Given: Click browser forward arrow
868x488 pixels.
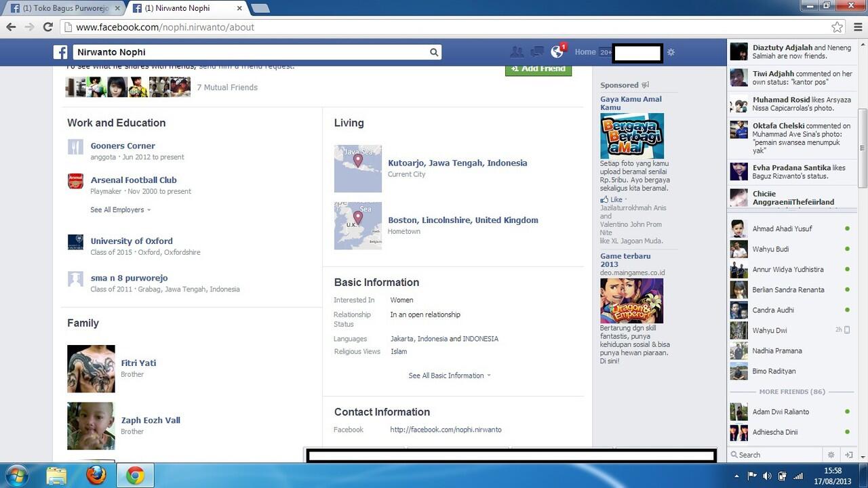Looking at the screenshot, I should coord(29,27).
